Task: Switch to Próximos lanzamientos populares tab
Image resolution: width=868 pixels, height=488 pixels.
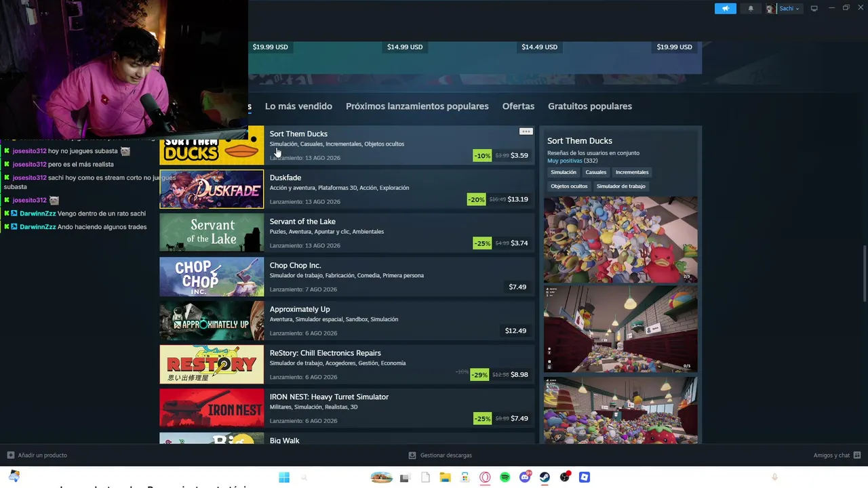Action: [x=417, y=106]
